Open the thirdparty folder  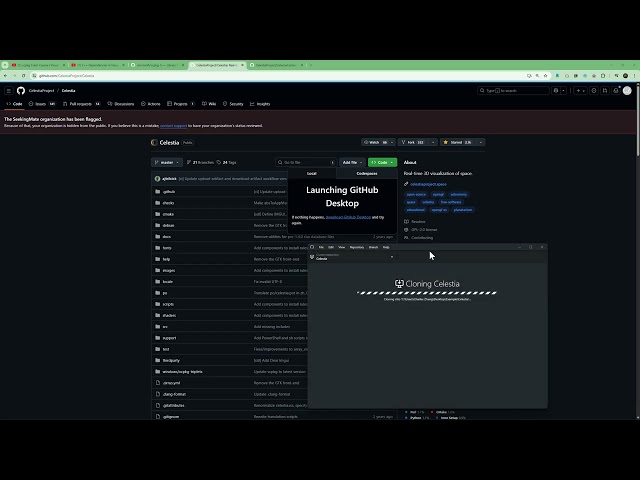(x=171, y=360)
